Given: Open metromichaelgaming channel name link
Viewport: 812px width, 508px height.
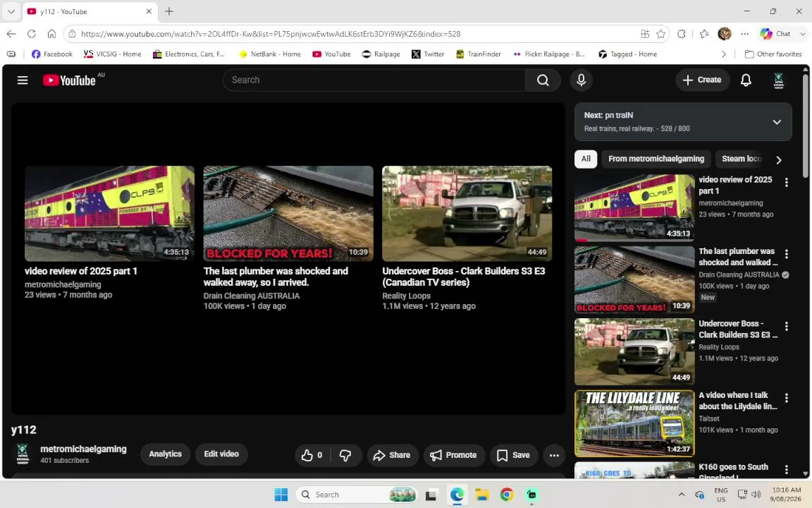Looking at the screenshot, I should tap(83, 449).
